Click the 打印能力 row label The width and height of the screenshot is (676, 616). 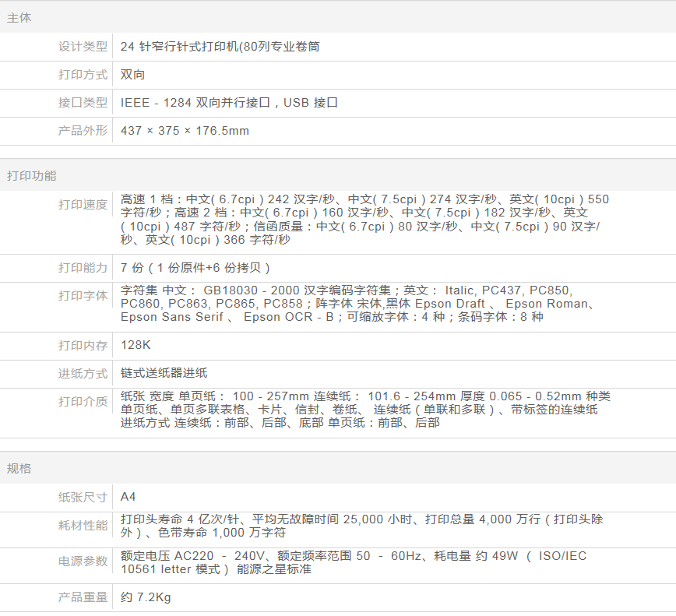[x=83, y=268]
